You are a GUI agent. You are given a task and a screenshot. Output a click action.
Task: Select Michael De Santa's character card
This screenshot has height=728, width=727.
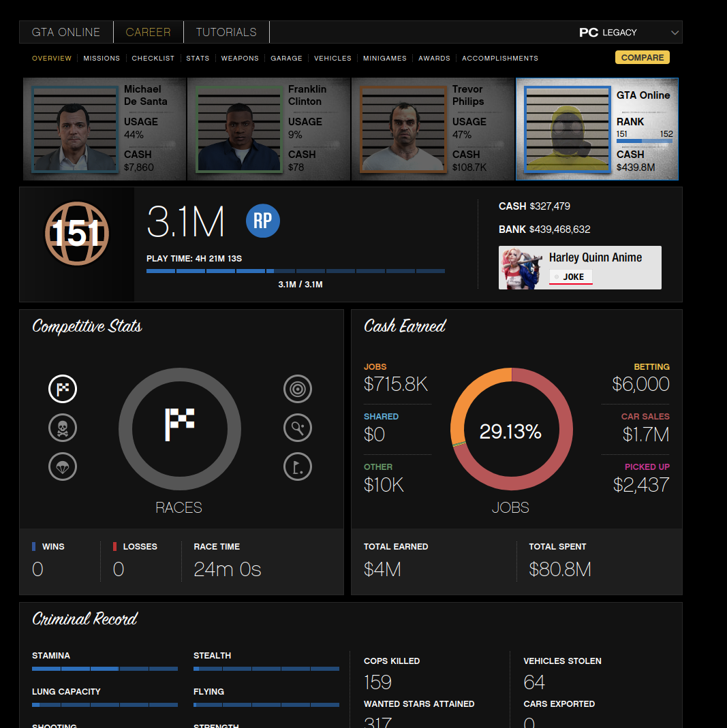(105, 129)
